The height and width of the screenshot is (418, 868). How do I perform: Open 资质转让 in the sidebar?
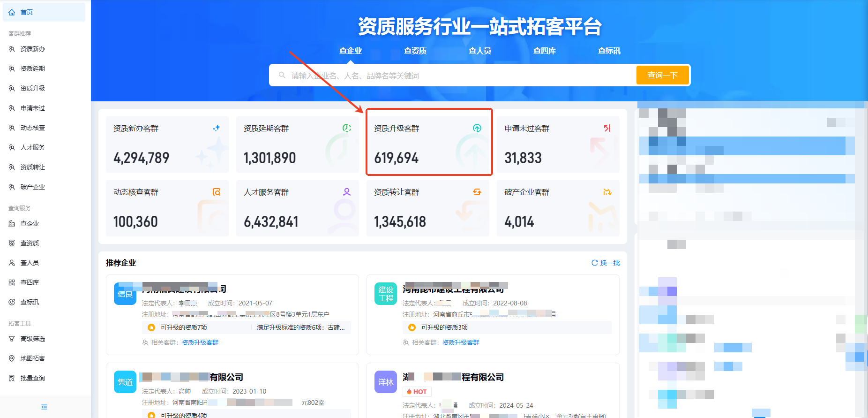(x=32, y=167)
